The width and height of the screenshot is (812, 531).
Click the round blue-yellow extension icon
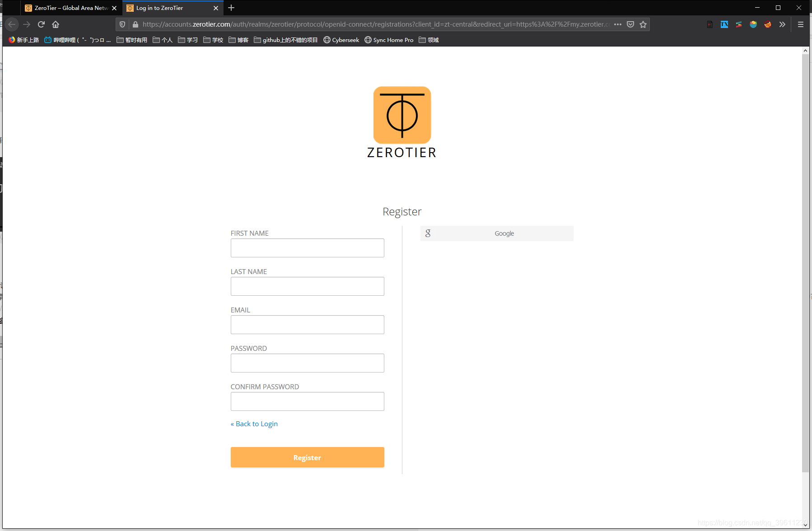click(753, 24)
